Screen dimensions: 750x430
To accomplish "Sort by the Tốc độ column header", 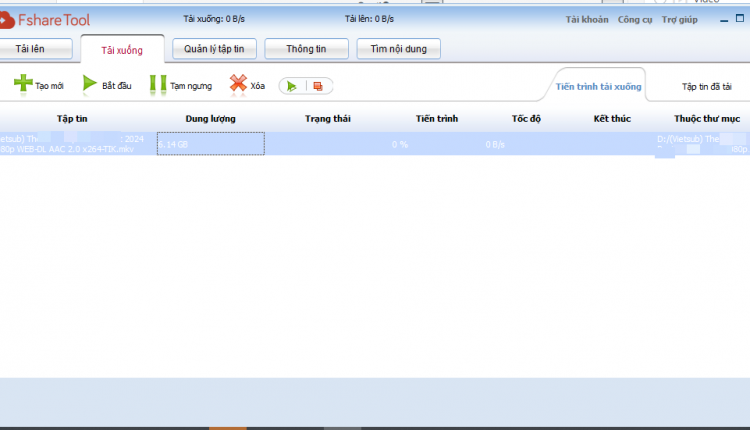I will tap(526, 119).
